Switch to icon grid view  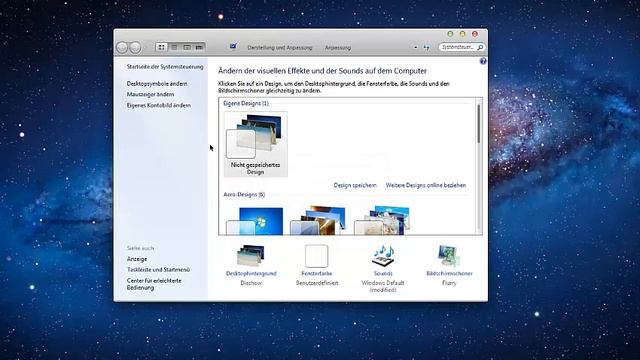(162, 47)
